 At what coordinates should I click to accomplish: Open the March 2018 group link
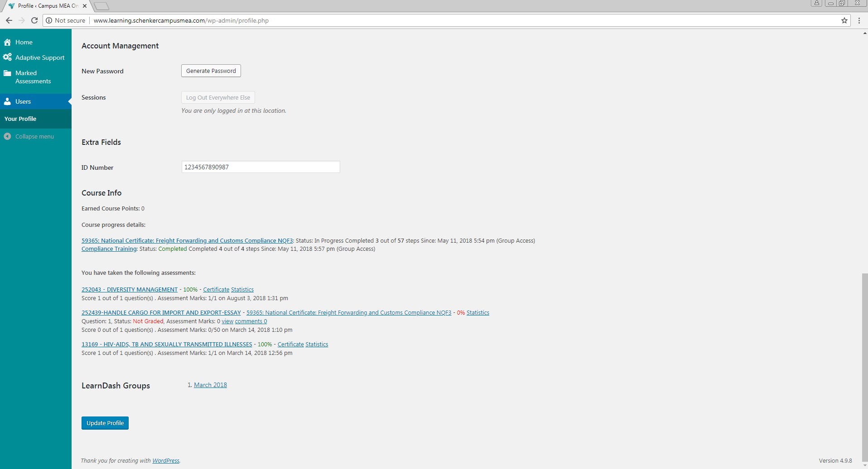pyautogui.click(x=210, y=385)
